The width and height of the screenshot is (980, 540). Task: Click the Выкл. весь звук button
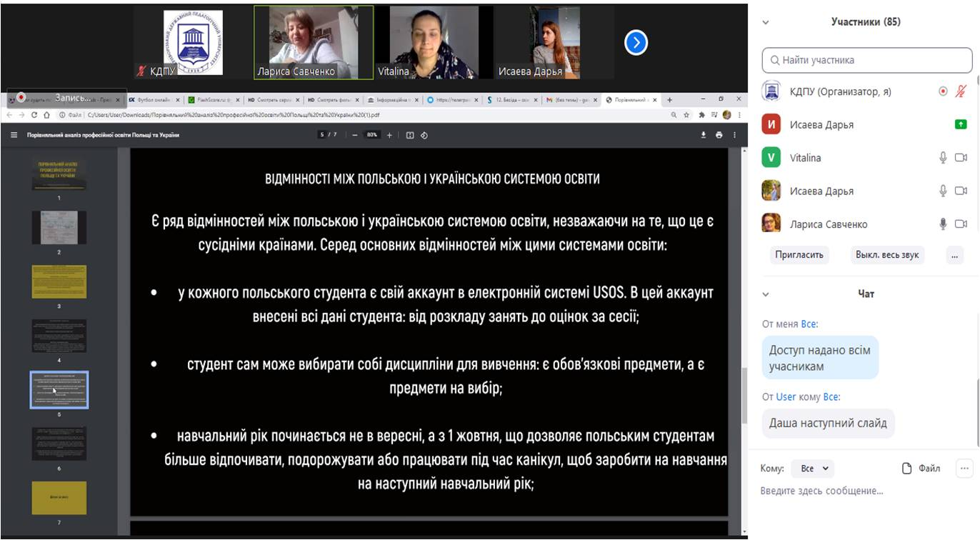(887, 255)
